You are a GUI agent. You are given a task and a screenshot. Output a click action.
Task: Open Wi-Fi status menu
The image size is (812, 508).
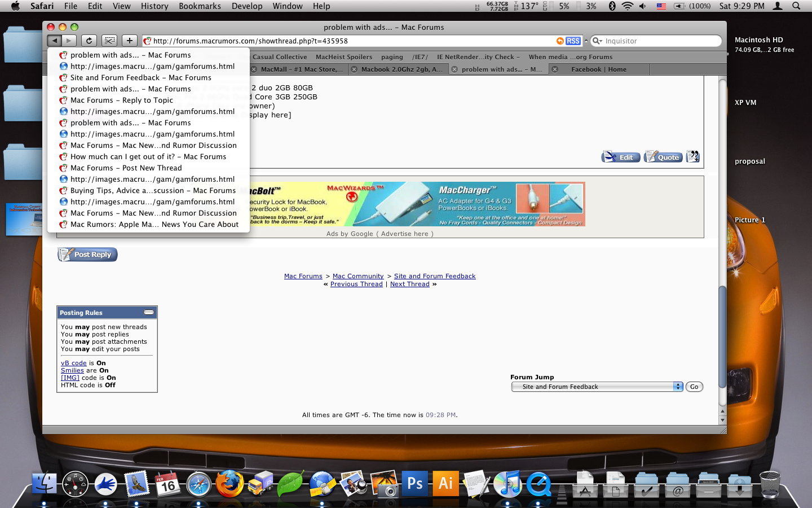pyautogui.click(x=628, y=6)
